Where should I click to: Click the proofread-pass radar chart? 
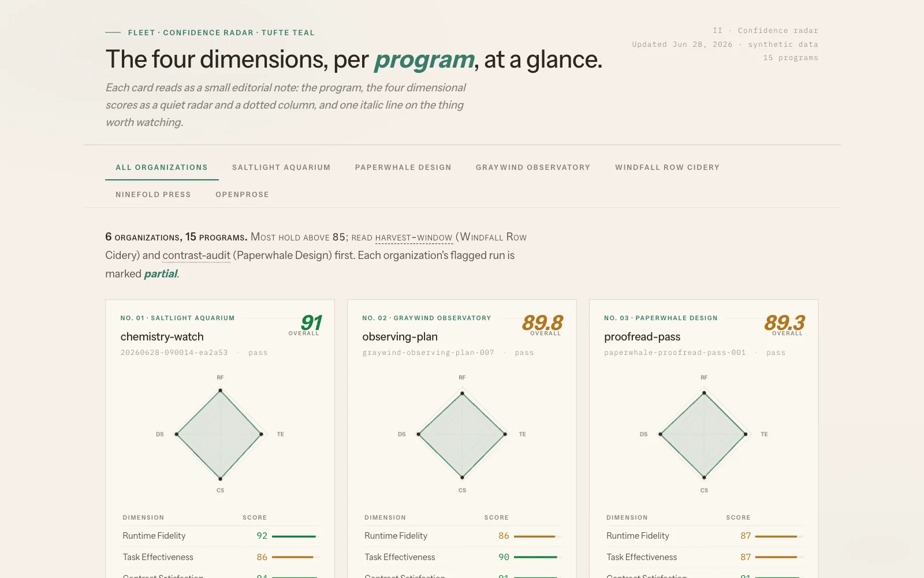point(704,434)
